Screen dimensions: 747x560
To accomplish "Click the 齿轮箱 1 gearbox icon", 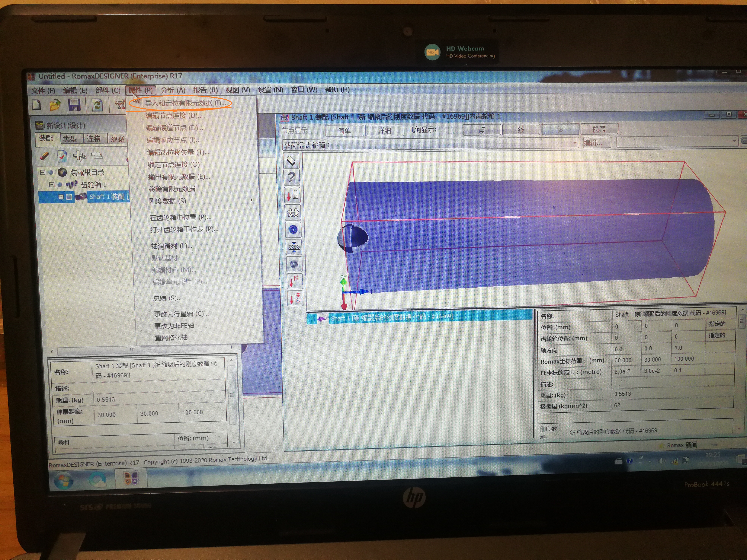I will pos(72,185).
